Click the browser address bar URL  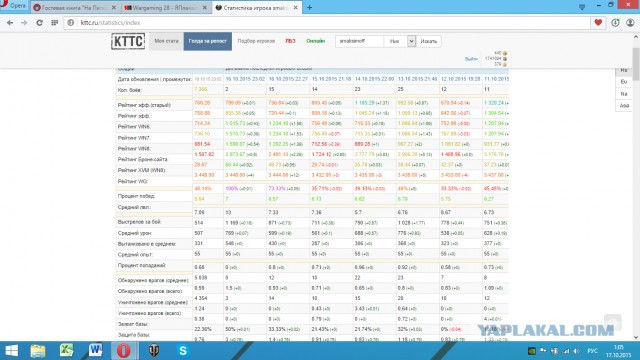[110, 23]
